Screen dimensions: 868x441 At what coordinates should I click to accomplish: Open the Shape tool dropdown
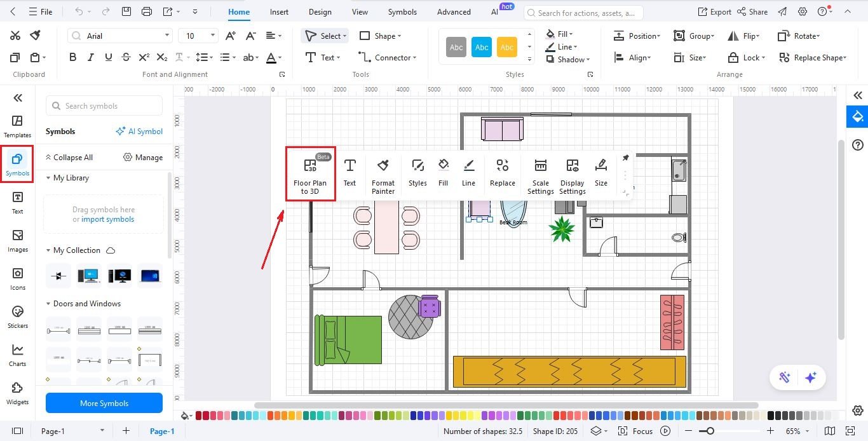(x=380, y=36)
